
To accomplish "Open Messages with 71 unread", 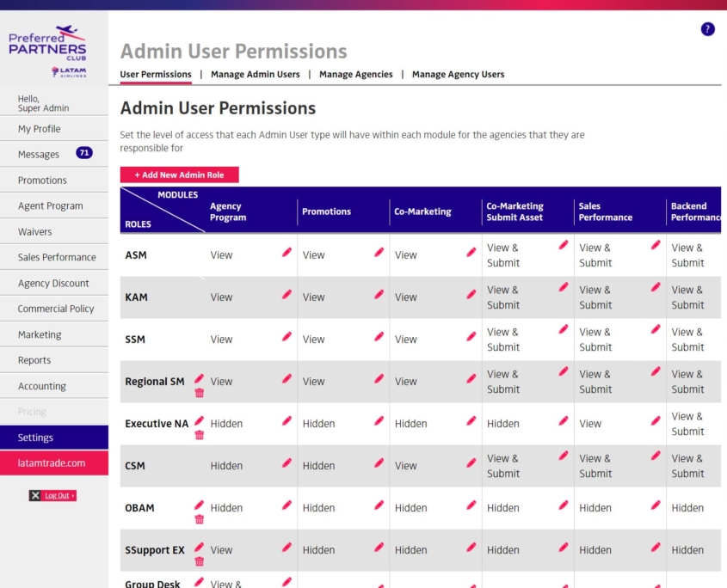I will pyautogui.click(x=54, y=154).
